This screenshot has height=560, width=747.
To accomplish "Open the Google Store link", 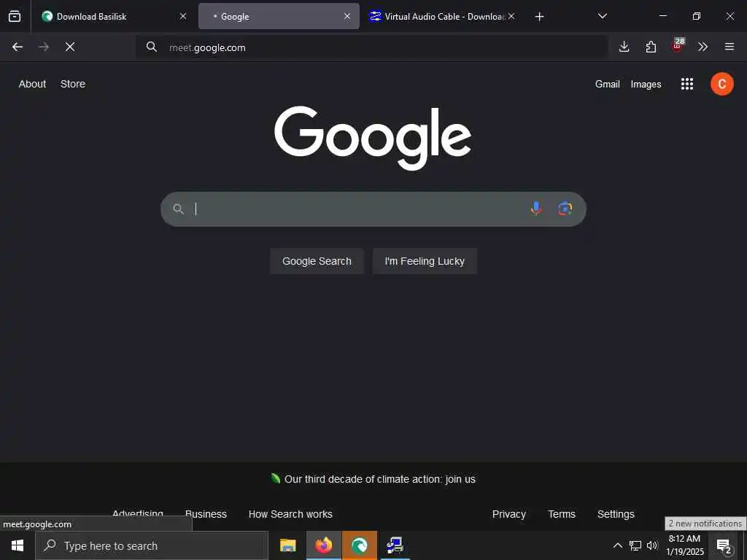I will tap(73, 84).
